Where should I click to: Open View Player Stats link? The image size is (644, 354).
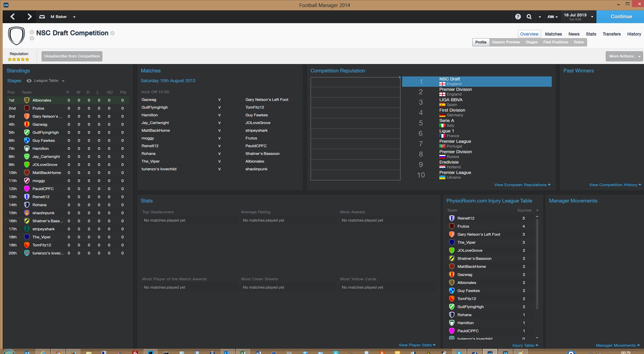[x=417, y=345]
